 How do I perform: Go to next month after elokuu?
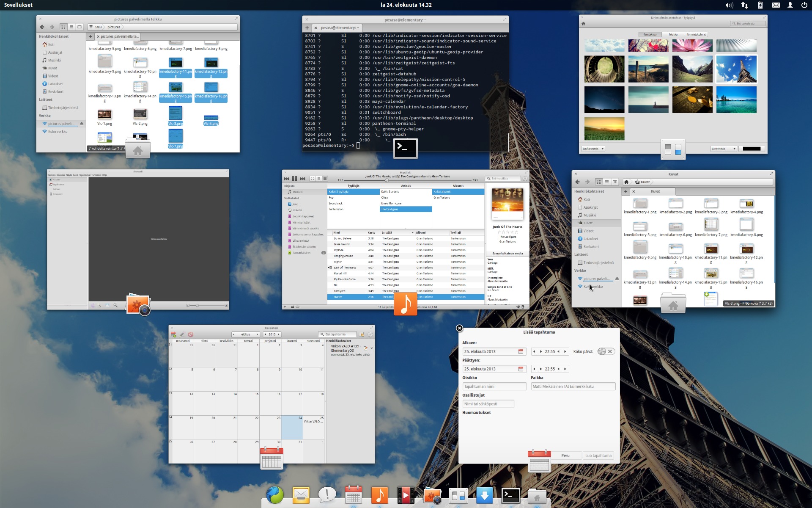257,334
